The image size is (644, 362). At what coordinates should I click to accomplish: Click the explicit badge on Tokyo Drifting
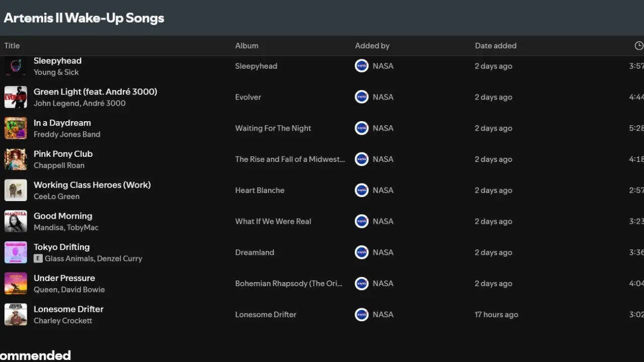pos(38,258)
